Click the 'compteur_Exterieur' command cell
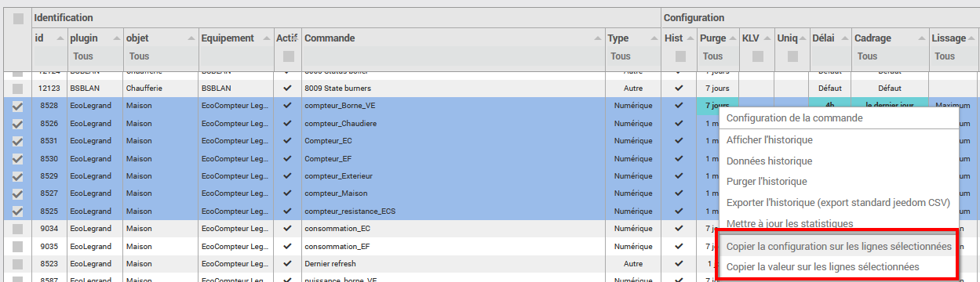 point(453,175)
